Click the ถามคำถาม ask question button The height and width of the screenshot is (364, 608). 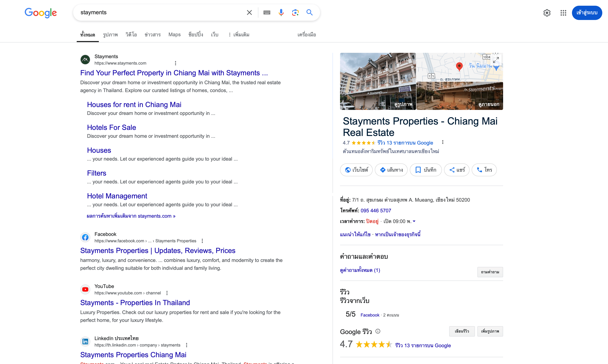(490, 272)
